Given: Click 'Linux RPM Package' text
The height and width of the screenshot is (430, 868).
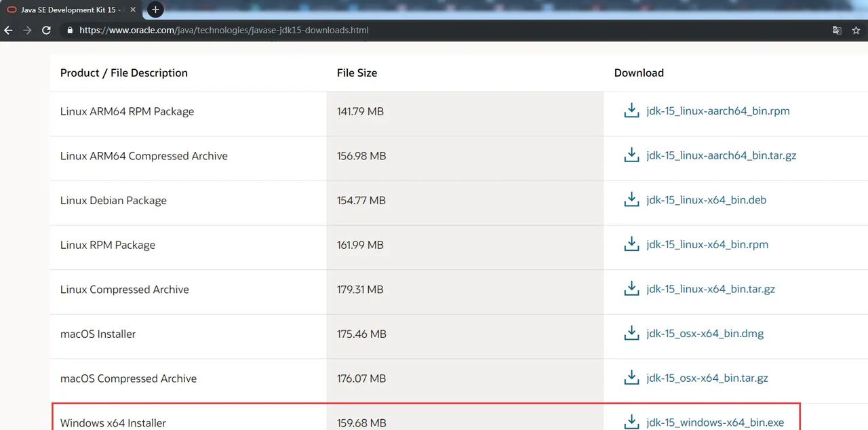Looking at the screenshot, I should 108,245.
